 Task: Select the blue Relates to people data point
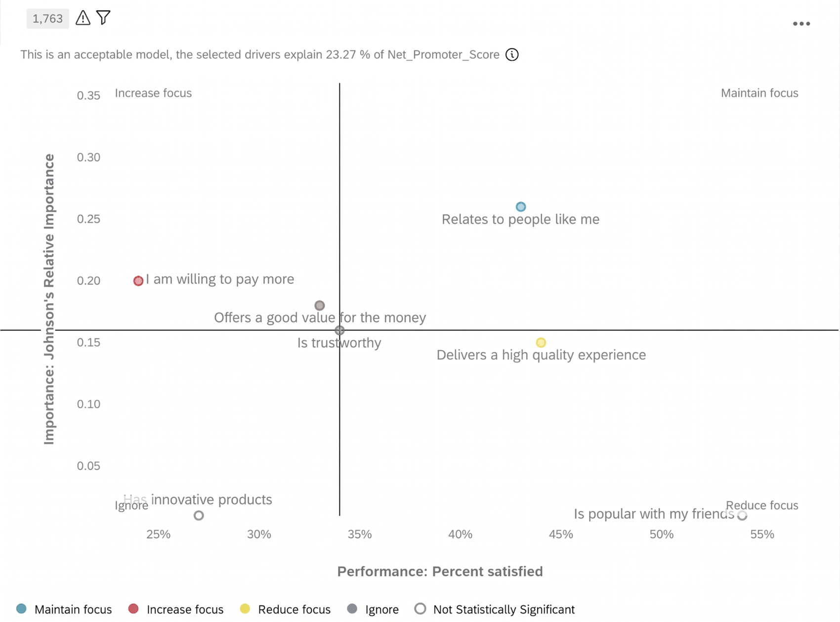(521, 207)
